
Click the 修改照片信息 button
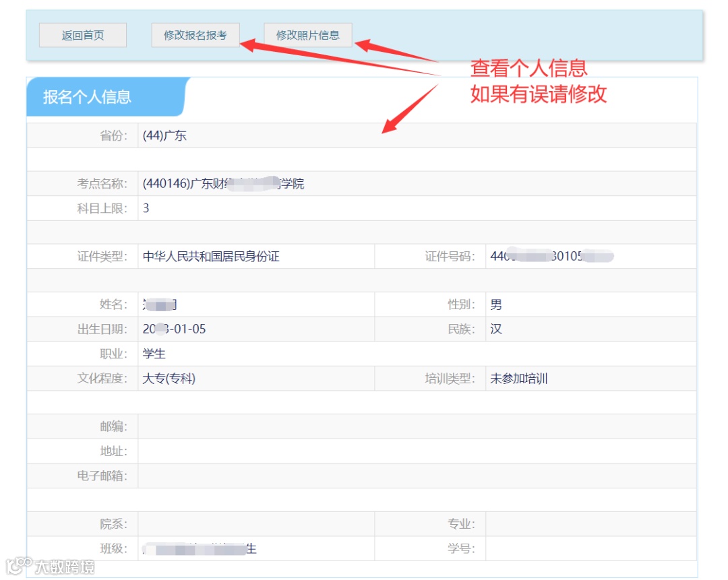(308, 35)
